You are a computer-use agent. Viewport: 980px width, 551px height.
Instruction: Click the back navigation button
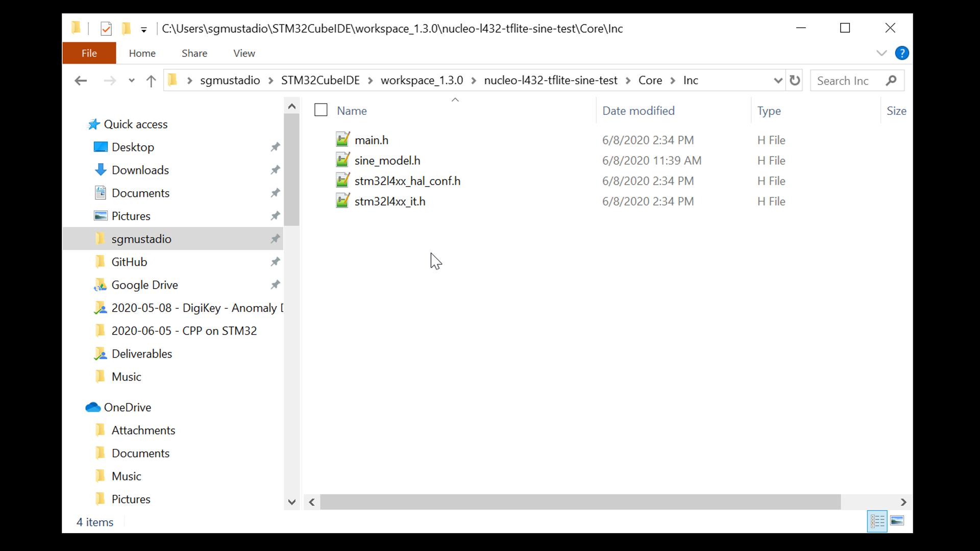tap(80, 80)
